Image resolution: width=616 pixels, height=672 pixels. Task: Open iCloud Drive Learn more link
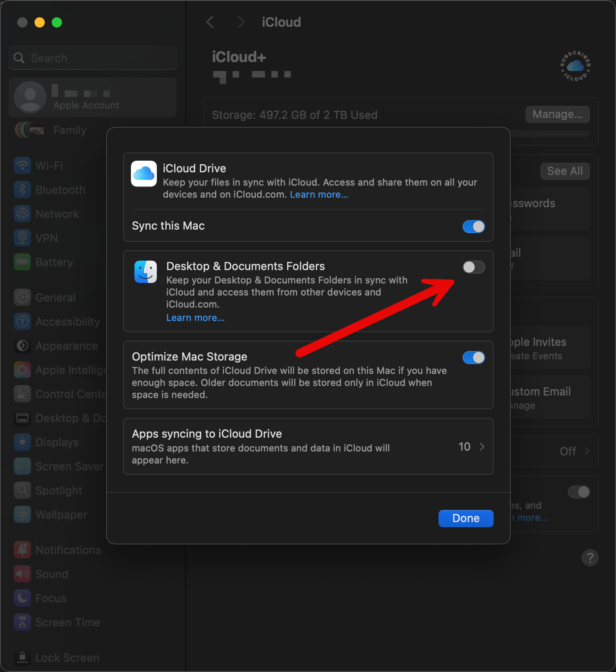319,195
